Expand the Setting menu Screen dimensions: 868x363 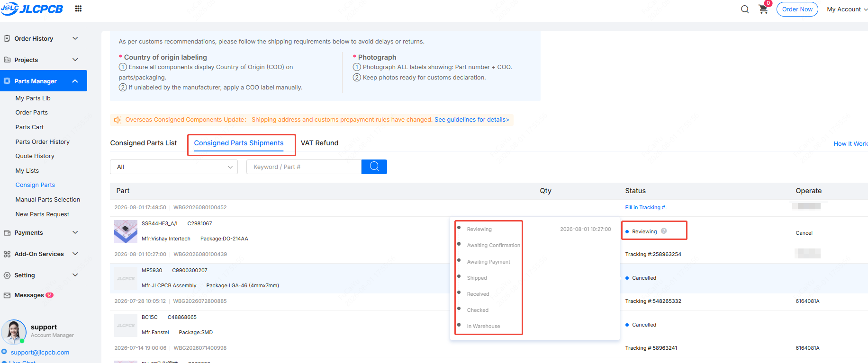75,275
